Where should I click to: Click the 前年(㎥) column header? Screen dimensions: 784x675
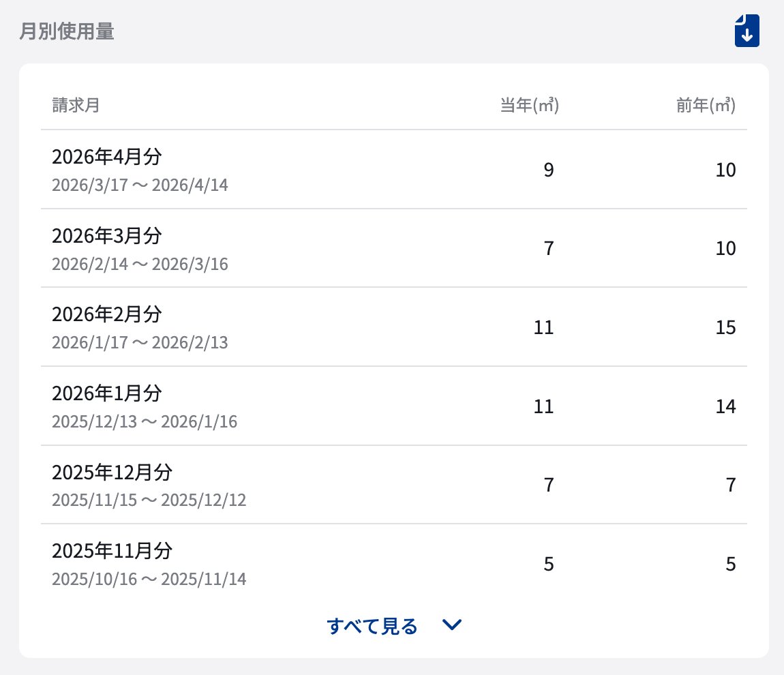click(x=706, y=105)
